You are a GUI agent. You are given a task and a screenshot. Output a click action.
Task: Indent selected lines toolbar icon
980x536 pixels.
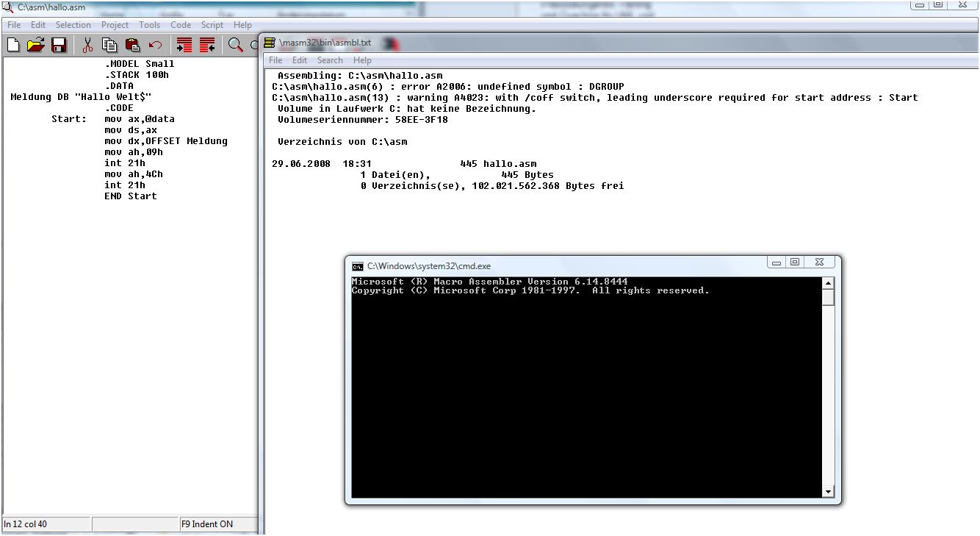pyautogui.click(x=184, y=45)
